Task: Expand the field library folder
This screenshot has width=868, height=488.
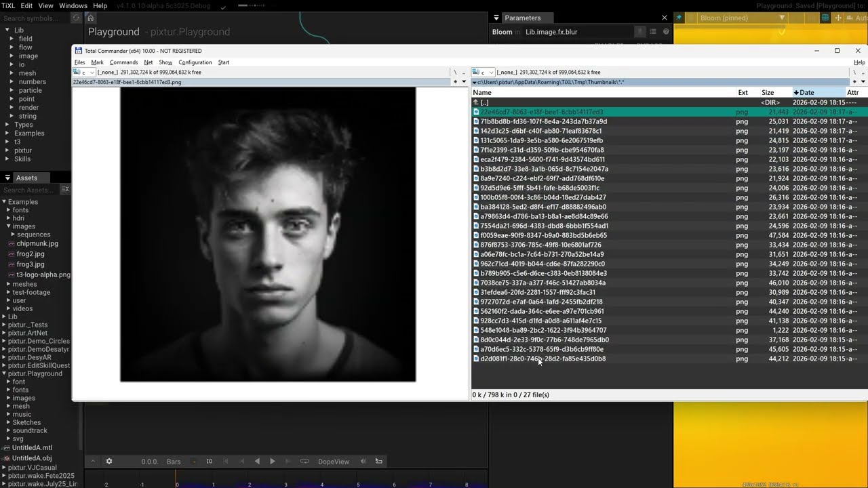Action: (x=12, y=39)
